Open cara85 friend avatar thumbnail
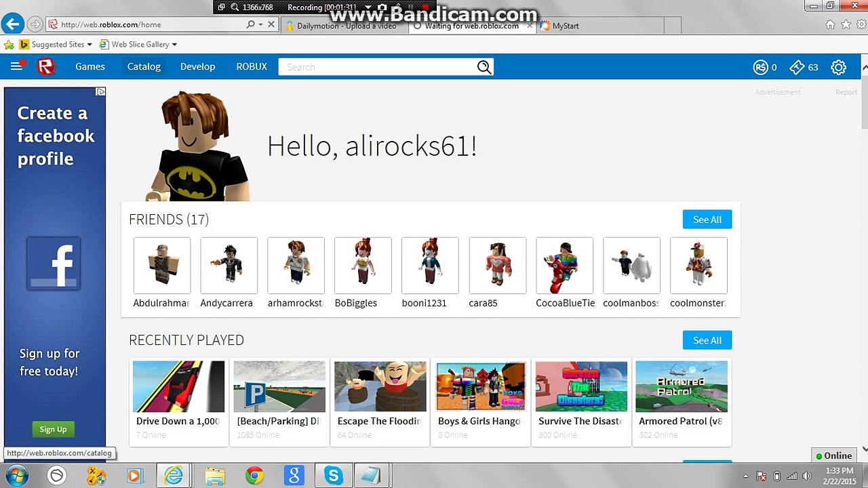Image resolution: width=868 pixels, height=488 pixels. [497, 266]
